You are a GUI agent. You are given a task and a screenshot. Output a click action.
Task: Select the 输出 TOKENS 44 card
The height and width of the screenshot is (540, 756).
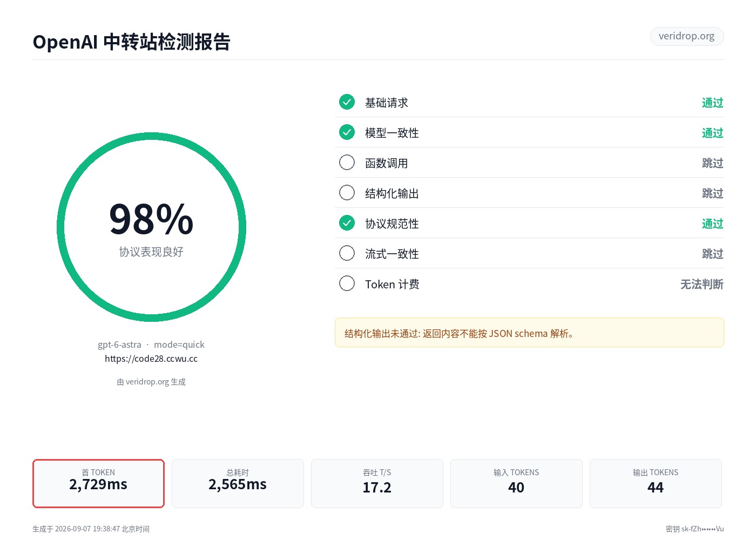[x=656, y=483]
